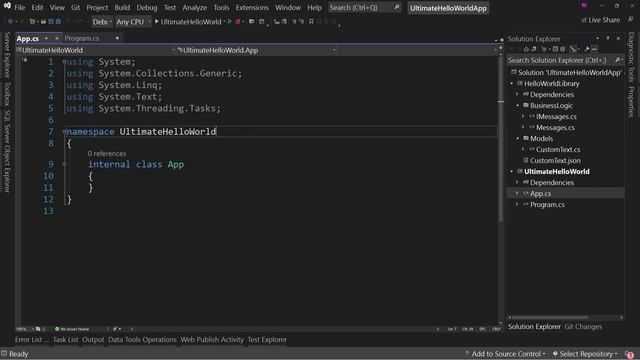Screen dimensions: 640x360
Task: Click the Home icon in Solution Explorer toolbar
Action: [526, 49]
